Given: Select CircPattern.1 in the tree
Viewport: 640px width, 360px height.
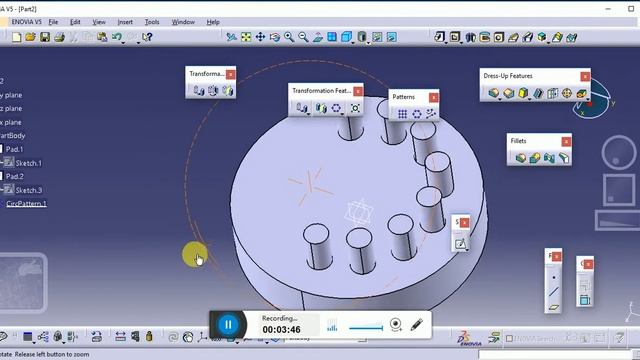Looking at the screenshot, I should [26, 204].
